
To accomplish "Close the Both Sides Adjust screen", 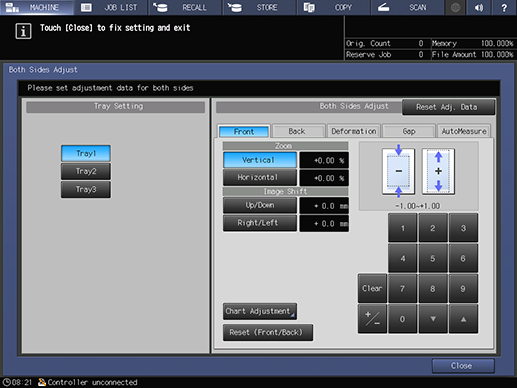I will (x=463, y=366).
